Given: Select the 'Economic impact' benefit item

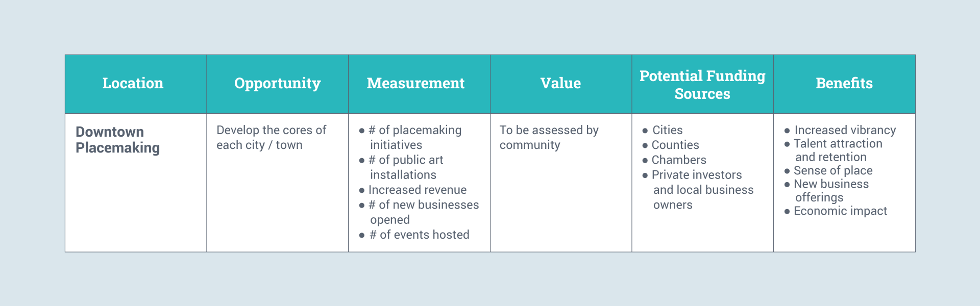Looking at the screenshot, I should tap(840, 211).
